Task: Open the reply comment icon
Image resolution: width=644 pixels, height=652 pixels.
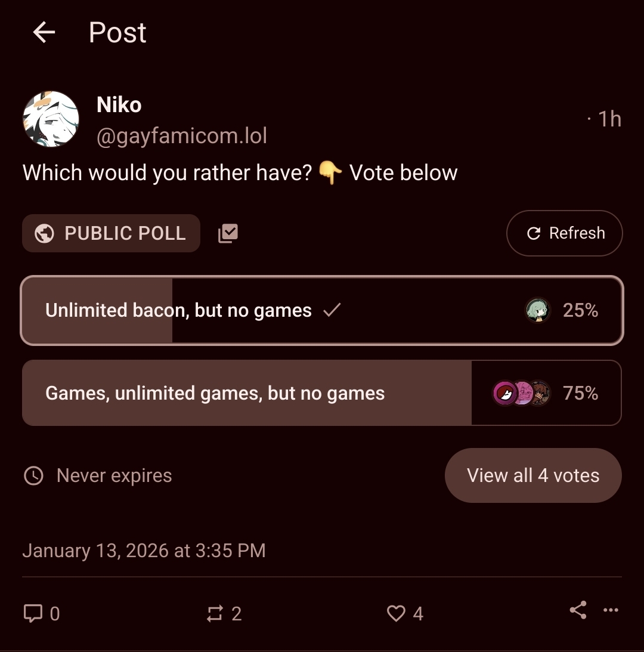Action: [x=33, y=613]
